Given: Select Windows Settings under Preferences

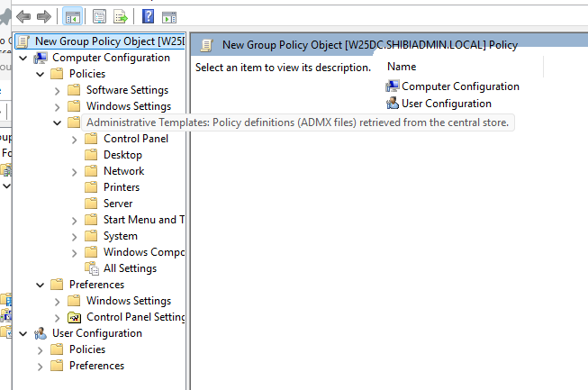Looking at the screenshot, I should (x=129, y=301).
